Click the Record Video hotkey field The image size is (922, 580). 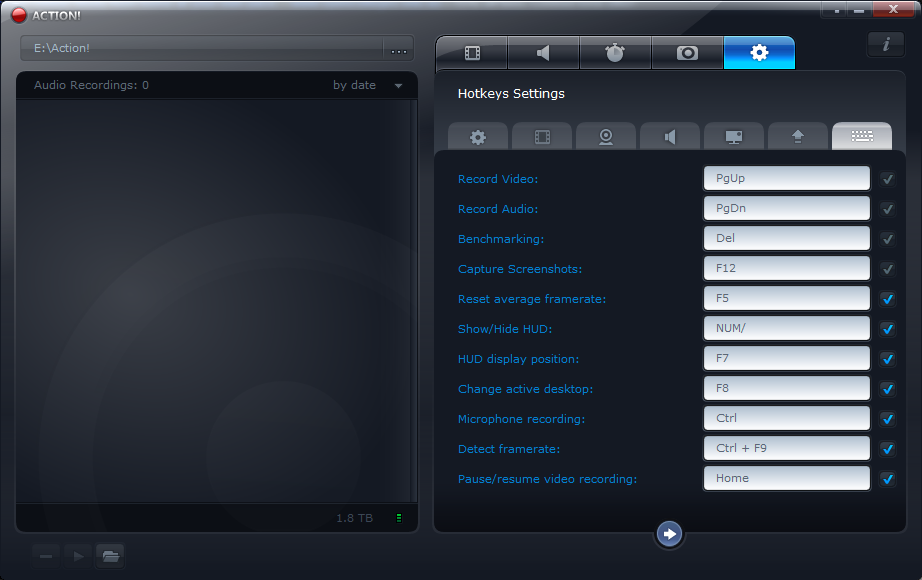tap(786, 179)
